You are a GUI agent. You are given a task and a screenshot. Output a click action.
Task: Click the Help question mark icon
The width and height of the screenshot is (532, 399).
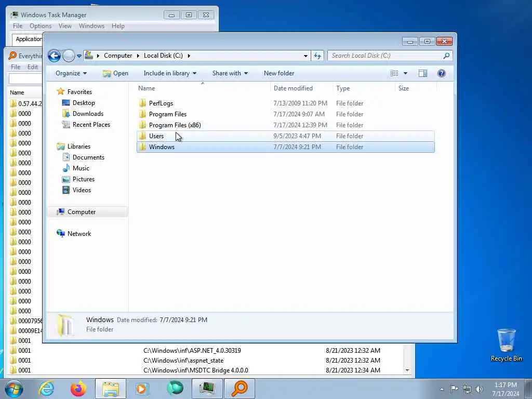[442, 73]
